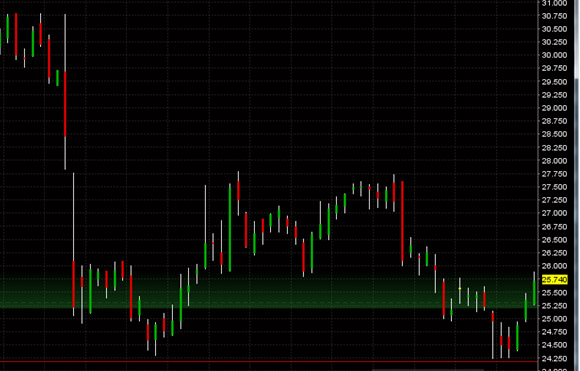Click the 30.000 price axis label
Screen dimensions: 580x371
(554, 55)
